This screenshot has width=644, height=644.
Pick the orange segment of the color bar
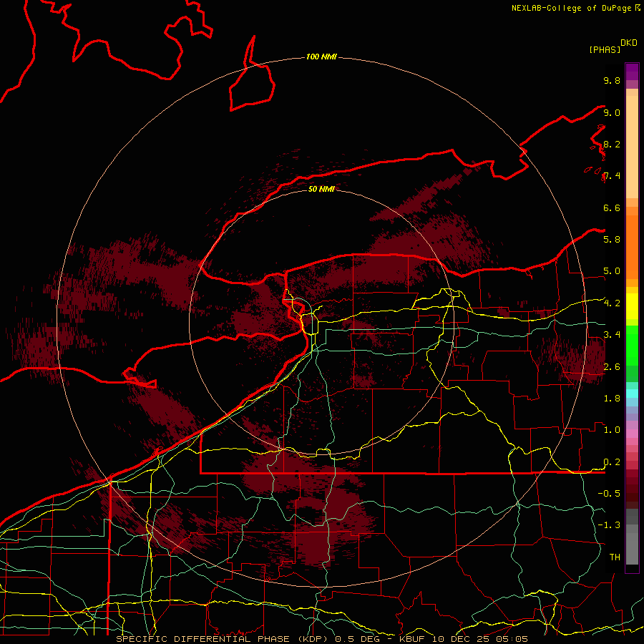[x=632, y=248]
